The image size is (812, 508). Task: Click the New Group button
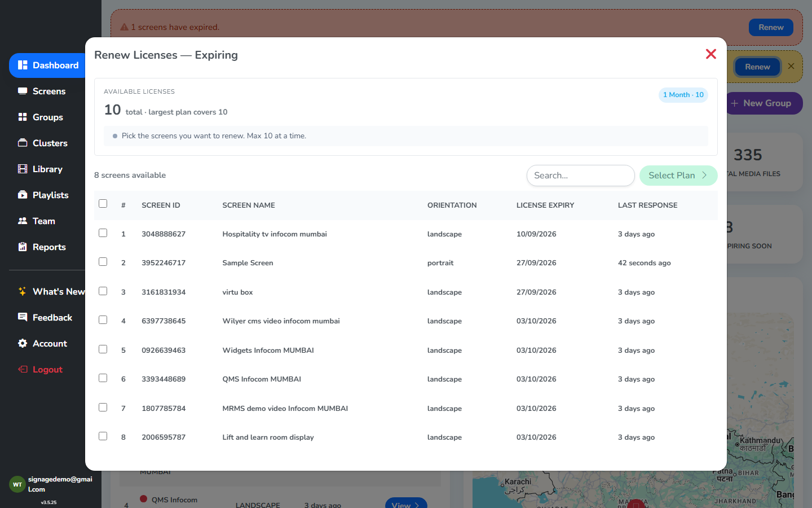tap(764, 103)
